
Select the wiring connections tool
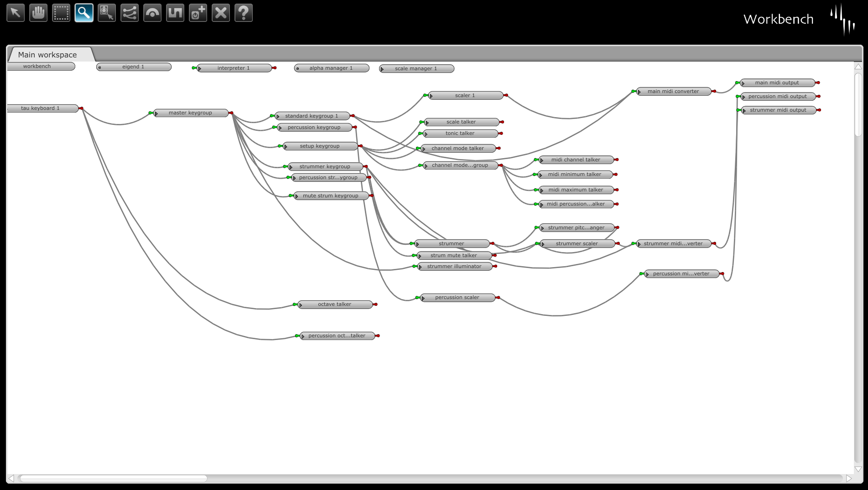tap(130, 13)
